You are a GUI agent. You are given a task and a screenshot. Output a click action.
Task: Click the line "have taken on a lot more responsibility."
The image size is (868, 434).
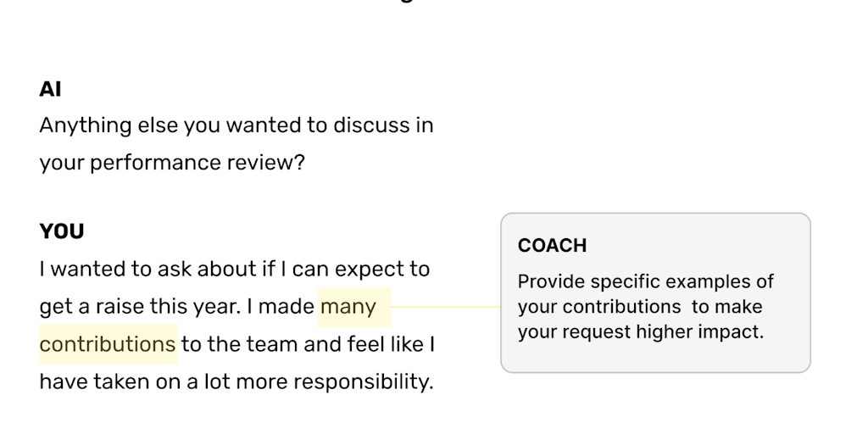236,381
